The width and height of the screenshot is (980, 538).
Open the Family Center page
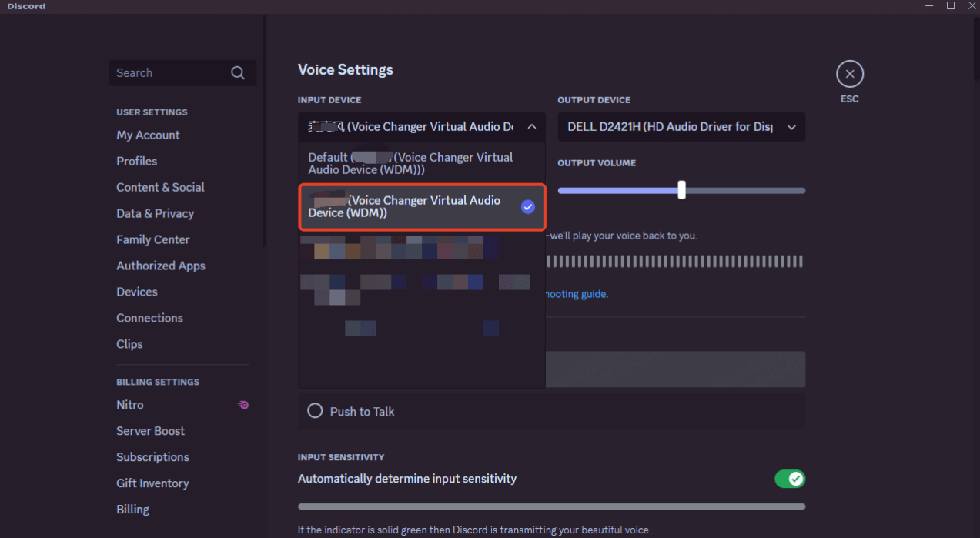point(152,239)
